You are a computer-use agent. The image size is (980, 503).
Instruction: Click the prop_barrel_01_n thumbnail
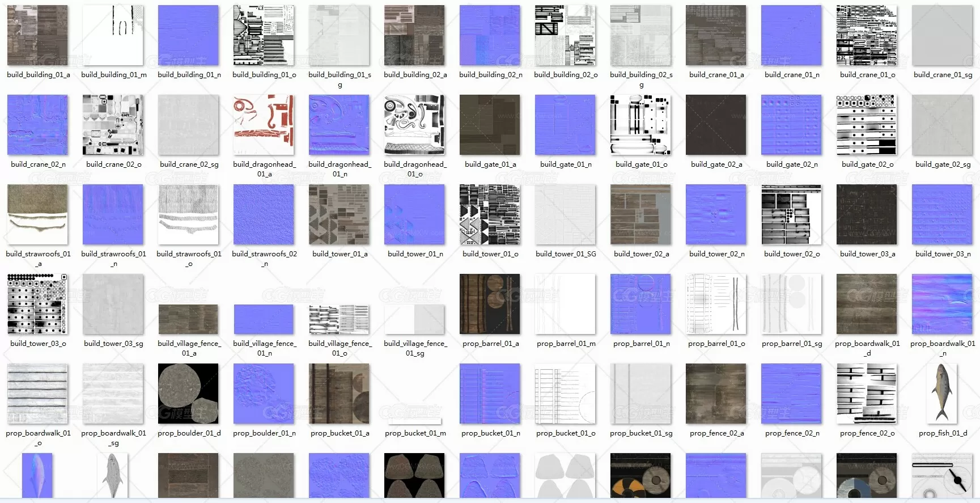pyautogui.click(x=640, y=304)
